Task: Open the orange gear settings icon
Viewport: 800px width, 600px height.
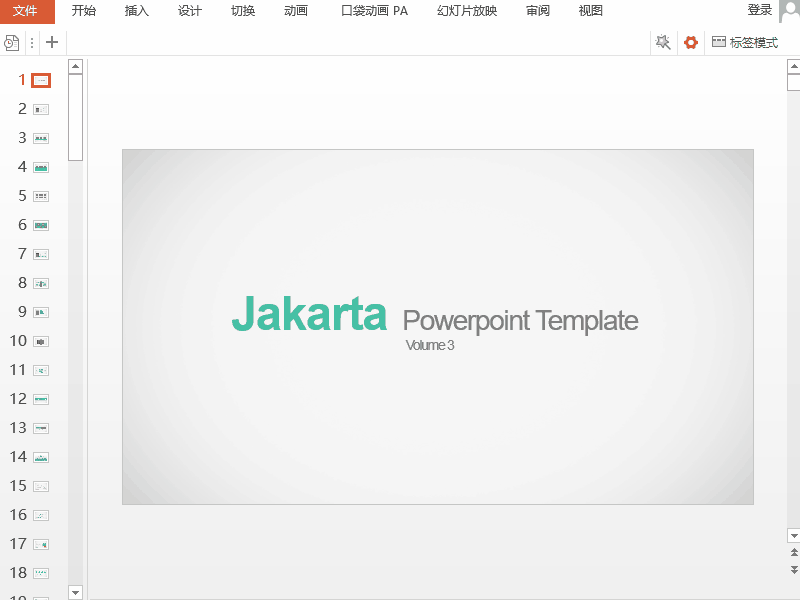Action: click(691, 42)
